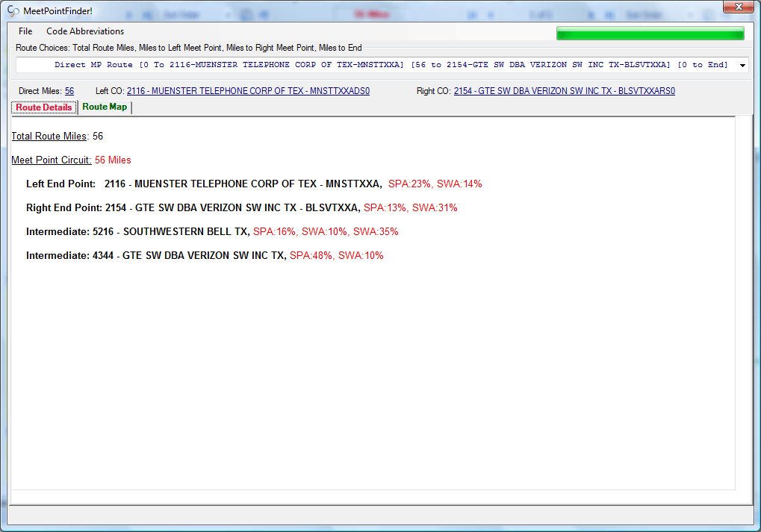761x532 pixels.
Task: Open the Code Abbreviations menu
Action: point(85,31)
